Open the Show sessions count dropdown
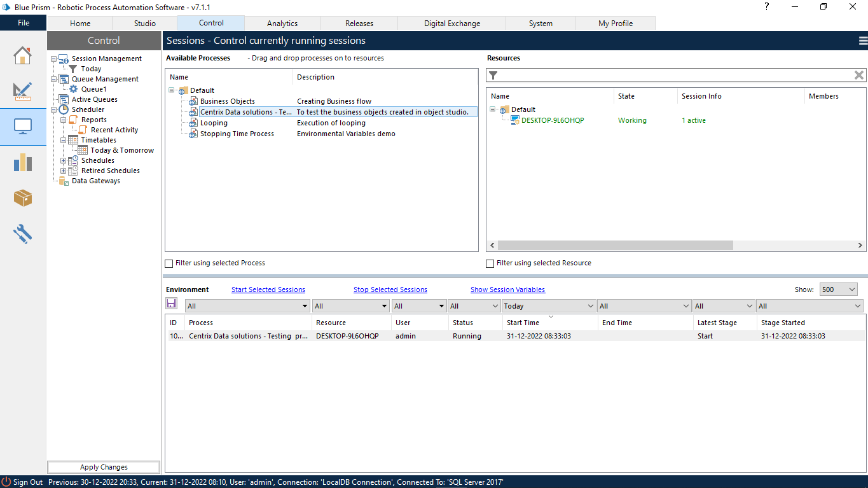868x488 pixels. click(838, 289)
